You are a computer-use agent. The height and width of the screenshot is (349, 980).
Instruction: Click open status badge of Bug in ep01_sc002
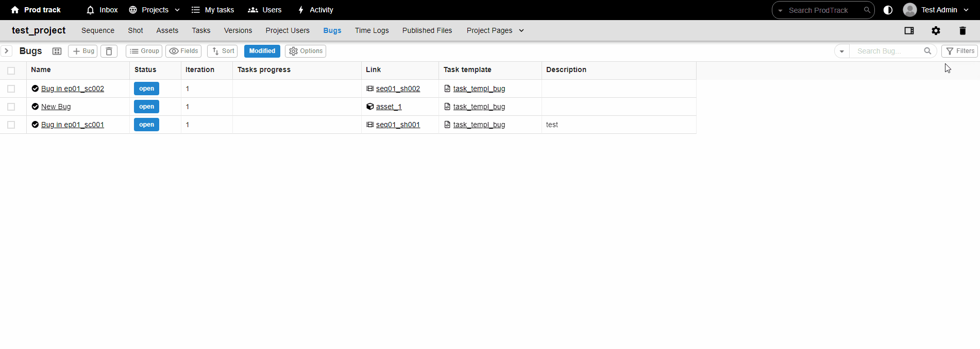point(146,89)
